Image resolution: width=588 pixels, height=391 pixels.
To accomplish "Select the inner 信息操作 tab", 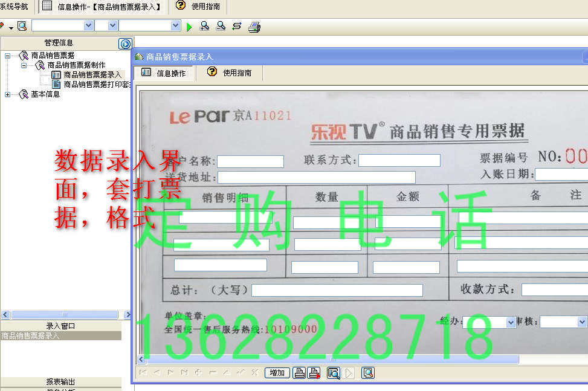I will [x=164, y=73].
